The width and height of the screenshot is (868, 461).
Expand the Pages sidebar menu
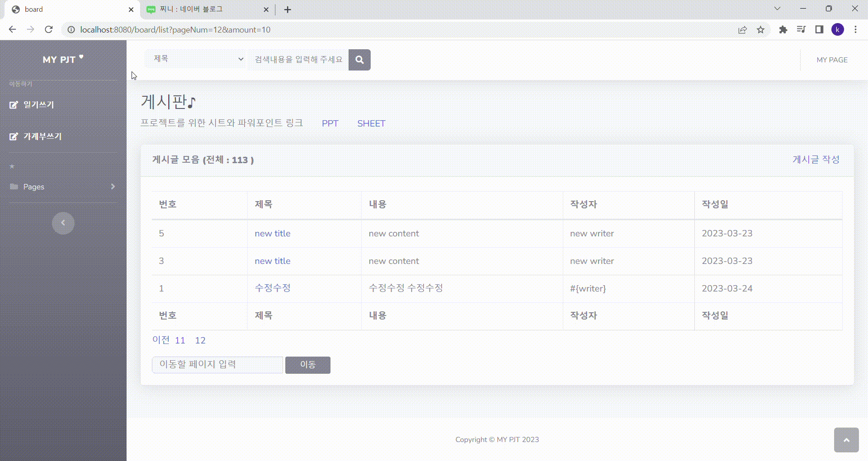click(x=63, y=187)
